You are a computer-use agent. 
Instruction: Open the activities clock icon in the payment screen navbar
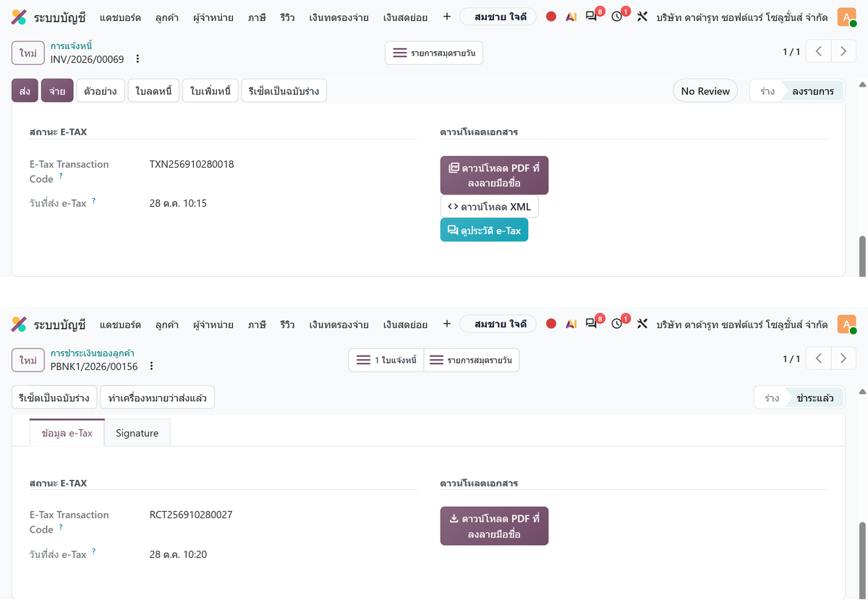click(x=617, y=324)
